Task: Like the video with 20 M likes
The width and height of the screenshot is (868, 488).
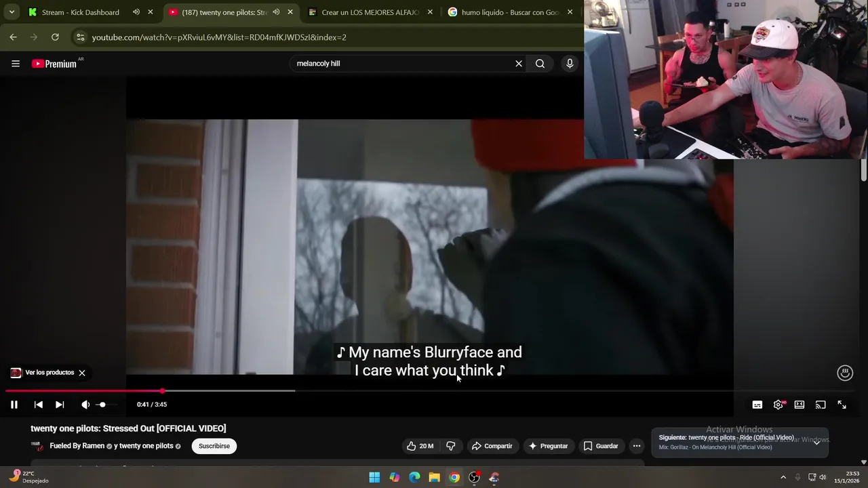Action: click(420, 446)
